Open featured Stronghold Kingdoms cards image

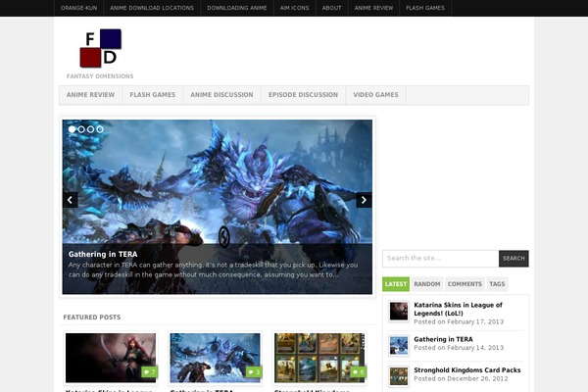tap(319, 358)
